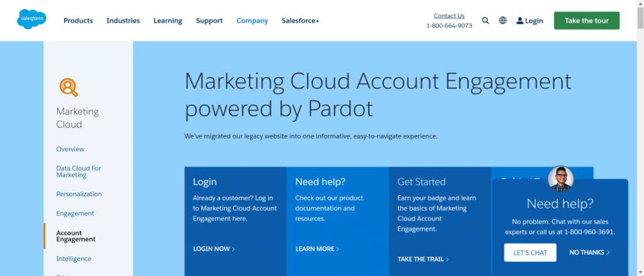Viewport: 644px width, 276px height.
Task: Open the globe language selector
Action: pyautogui.click(x=503, y=21)
